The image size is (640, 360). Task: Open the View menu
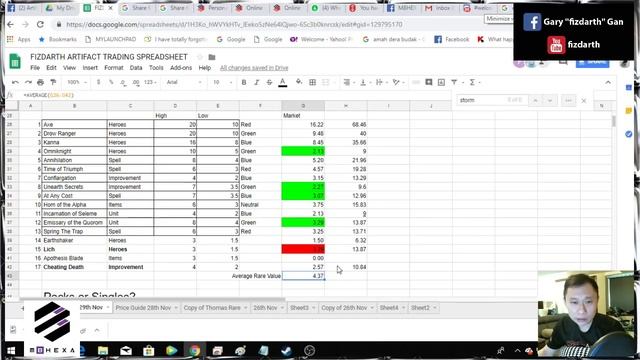(x=69, y=68)
